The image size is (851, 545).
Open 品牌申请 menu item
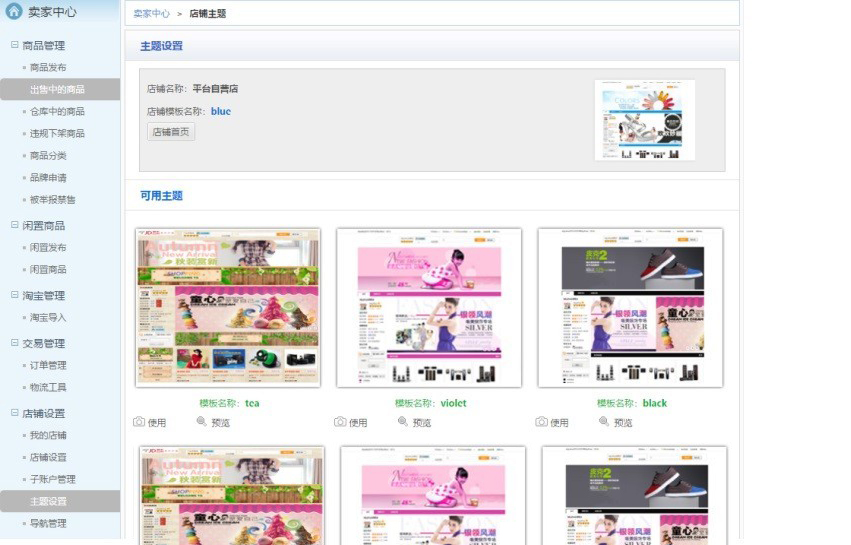pyautogui.click(x=48, y=178)
